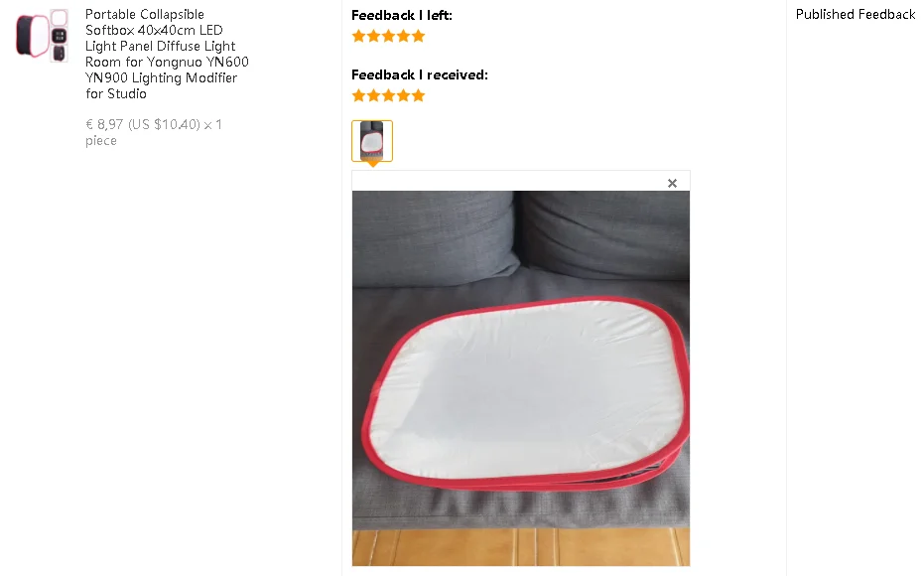Viewport: 924px width, 576px height.
Task: Close the enlarged feedback photo with X
Action: click(672, 184)
